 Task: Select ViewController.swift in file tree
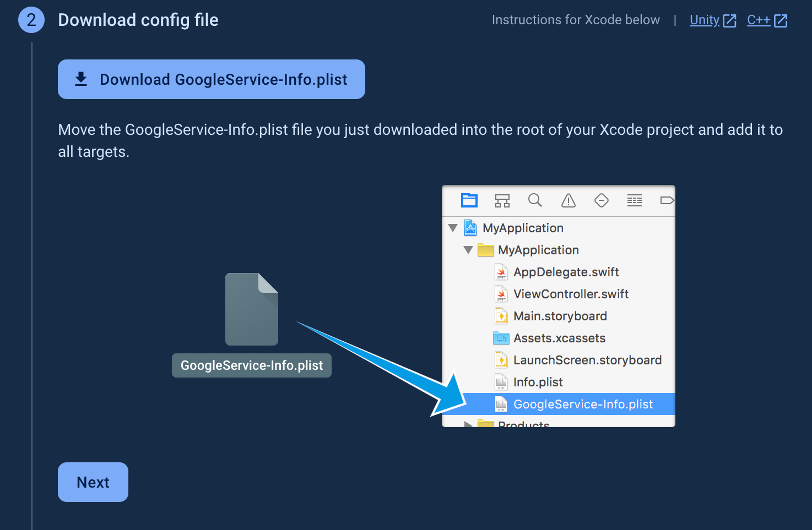[559, 294]
